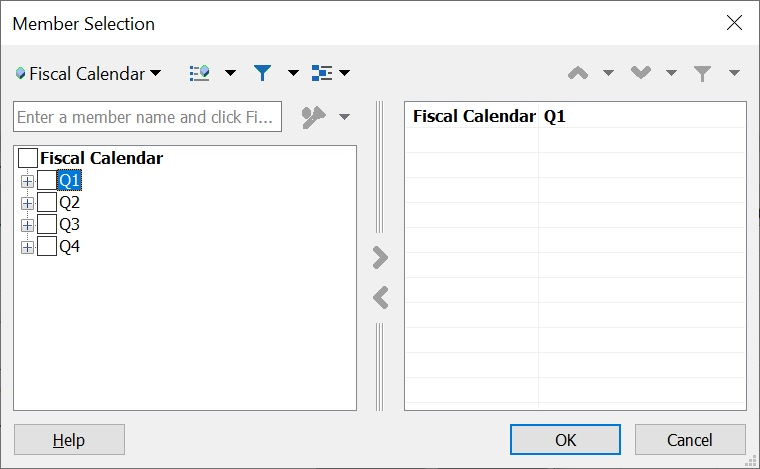Viewport: 760px width, 469px height.
Task: Click the Find member binoculars icon
Action: point(314,117)
